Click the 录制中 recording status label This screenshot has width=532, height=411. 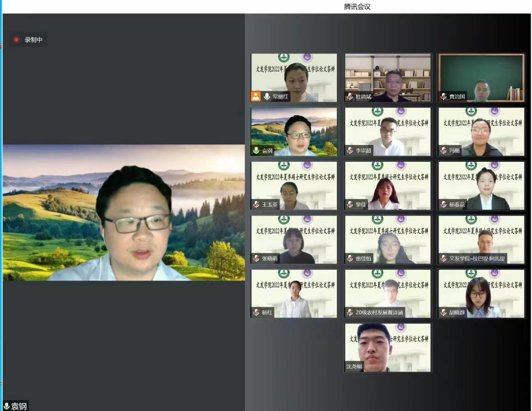[x=33, y=40]
